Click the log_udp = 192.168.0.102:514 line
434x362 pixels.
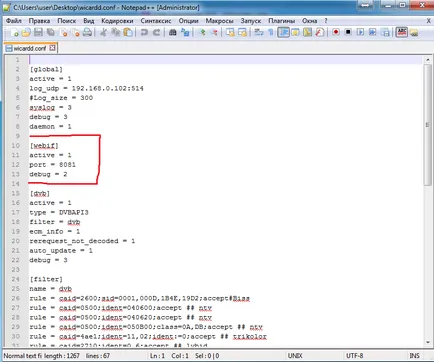(86, 88)
